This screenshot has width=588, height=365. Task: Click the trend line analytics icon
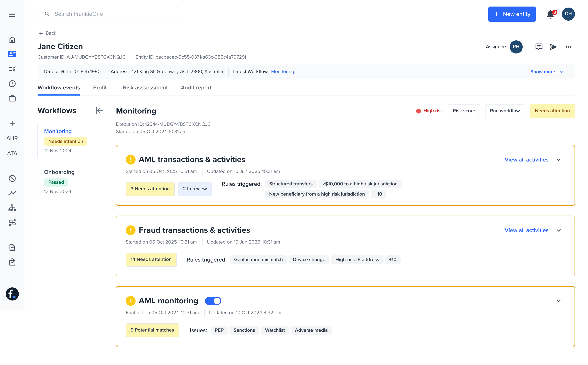[12, 193]
